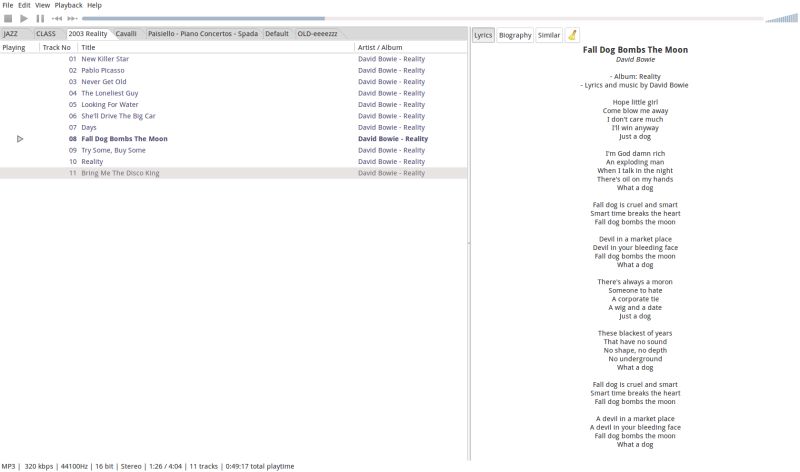This screenshot has height=472, width=800.
Task: Sort by the Track No column header
Action: (57, 47)
